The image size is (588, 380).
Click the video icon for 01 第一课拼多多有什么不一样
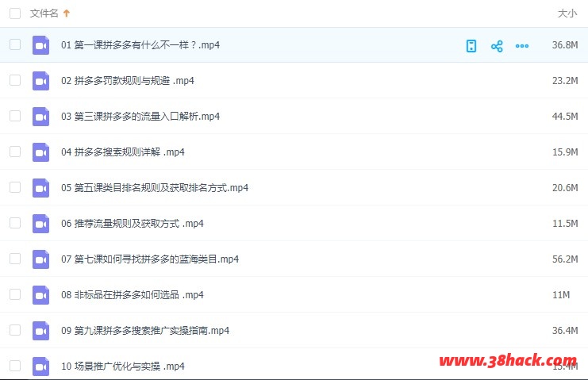[x=41, y=45]
